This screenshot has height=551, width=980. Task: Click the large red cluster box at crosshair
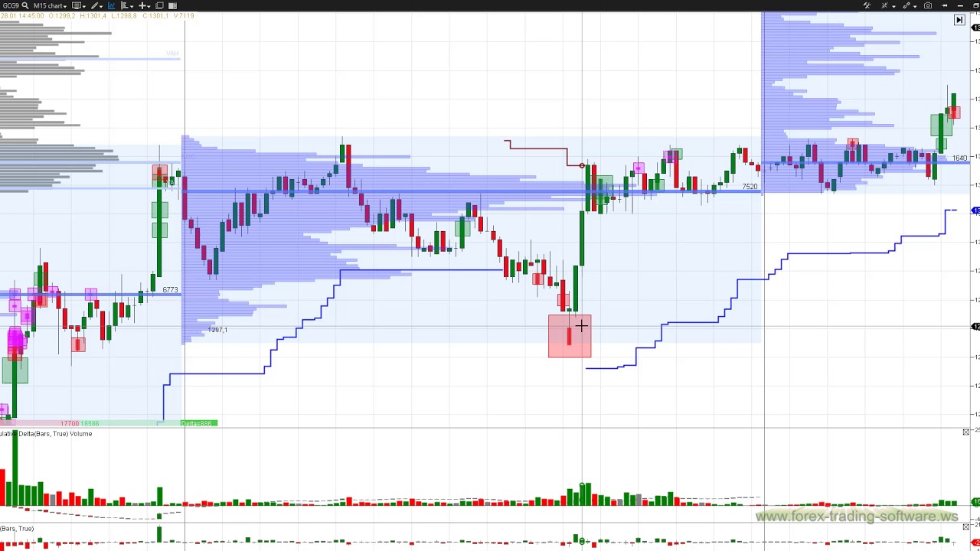tap(570, 337)
